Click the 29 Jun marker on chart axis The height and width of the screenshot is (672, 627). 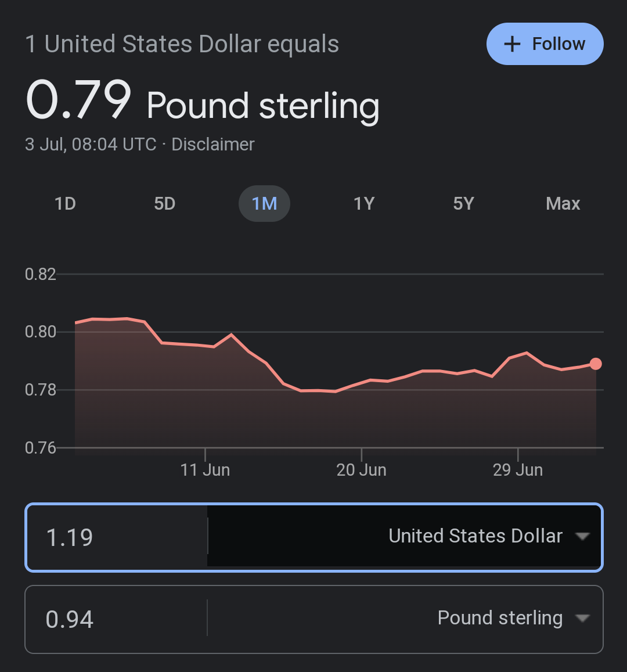(518, 470)
